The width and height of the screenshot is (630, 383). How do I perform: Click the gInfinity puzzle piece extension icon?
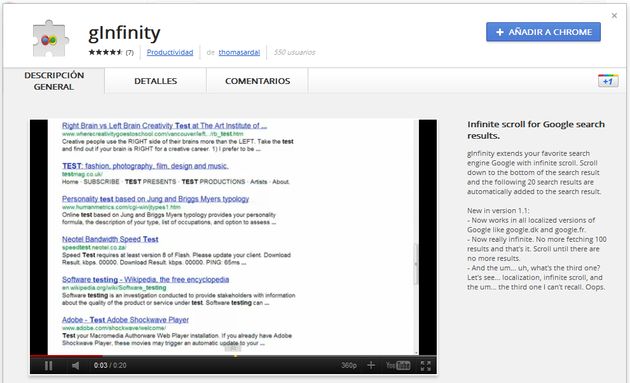(x=50, y=39)
